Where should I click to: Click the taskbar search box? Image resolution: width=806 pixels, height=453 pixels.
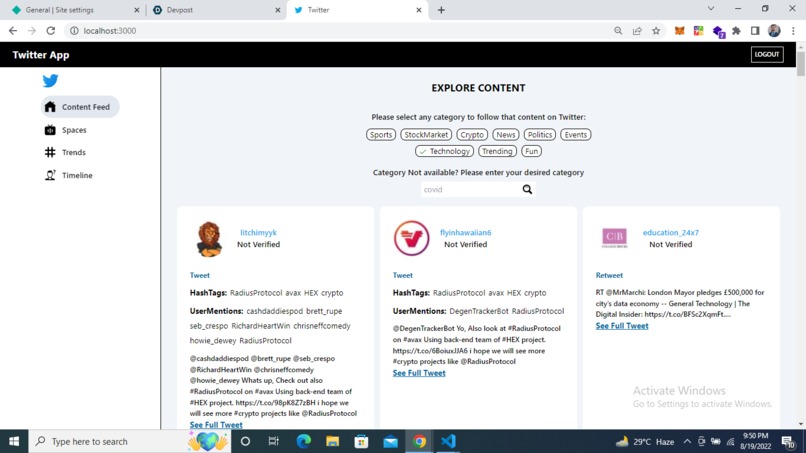click(130, 441)
